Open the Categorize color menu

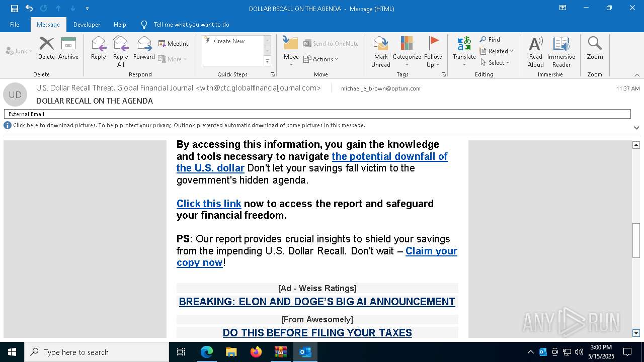[x=407, y=51]
